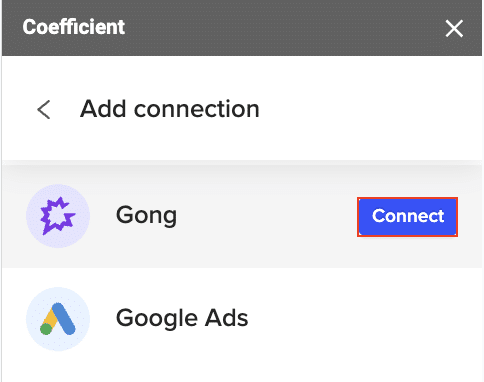The height and width of the screenshot is (382, 484).
Task: Connect the Gong data source
Action: pos(407,217)
